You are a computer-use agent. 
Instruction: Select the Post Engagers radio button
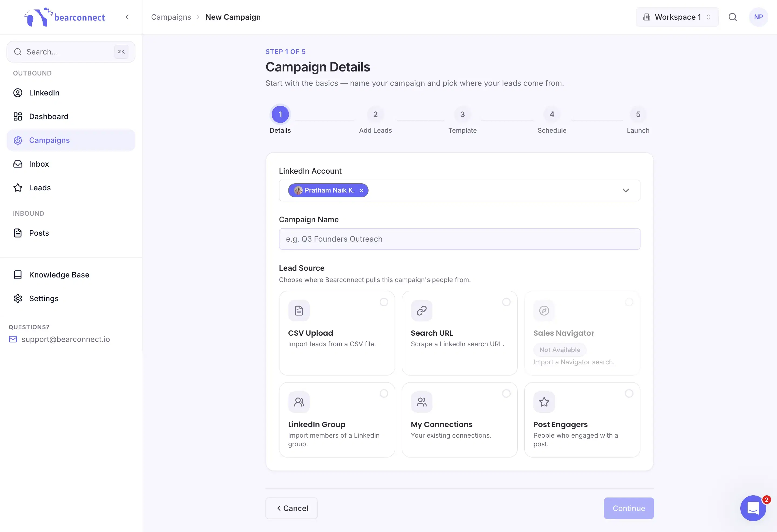(x=629, y=393)
